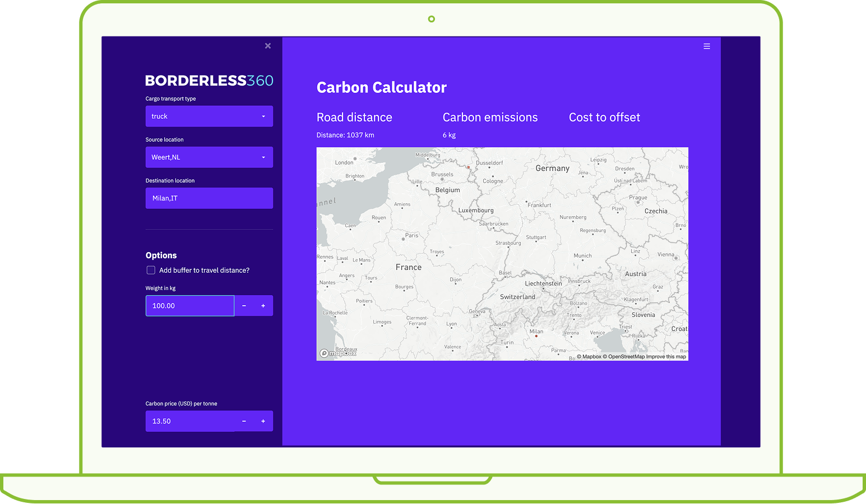Click the Borderless360 logo

209,81
